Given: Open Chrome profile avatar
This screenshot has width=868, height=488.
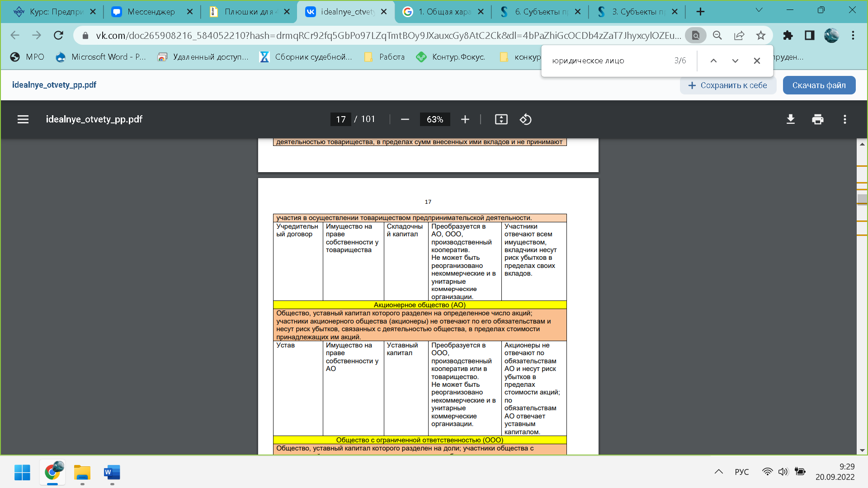Looking at the screenshot, I should [831, 35].
